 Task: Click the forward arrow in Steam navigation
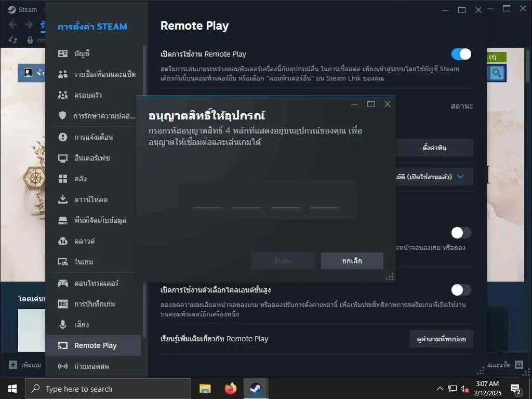click(x=29, y=25)
